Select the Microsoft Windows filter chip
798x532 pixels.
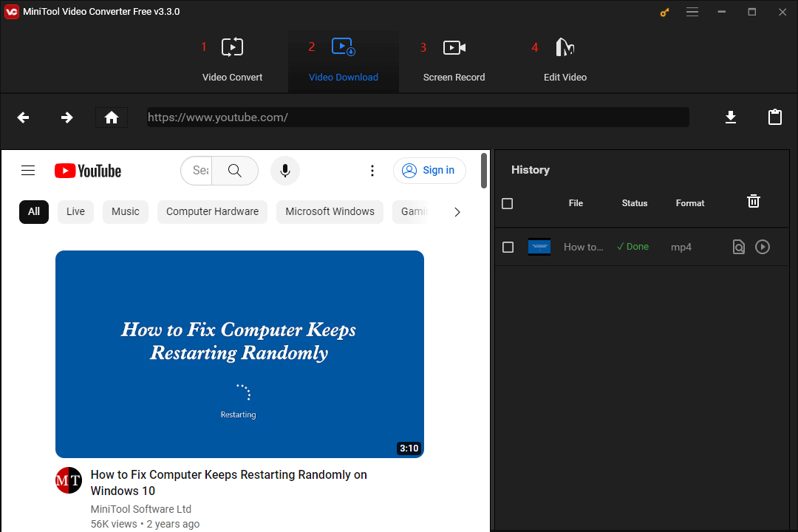(x=330, y=212)
